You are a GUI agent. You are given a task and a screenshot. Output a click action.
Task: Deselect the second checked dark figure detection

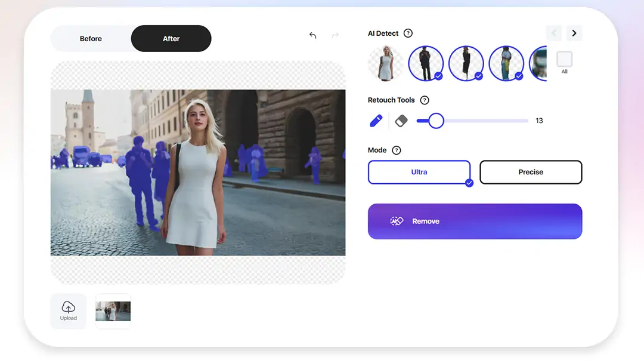click(x=466, y=63)
